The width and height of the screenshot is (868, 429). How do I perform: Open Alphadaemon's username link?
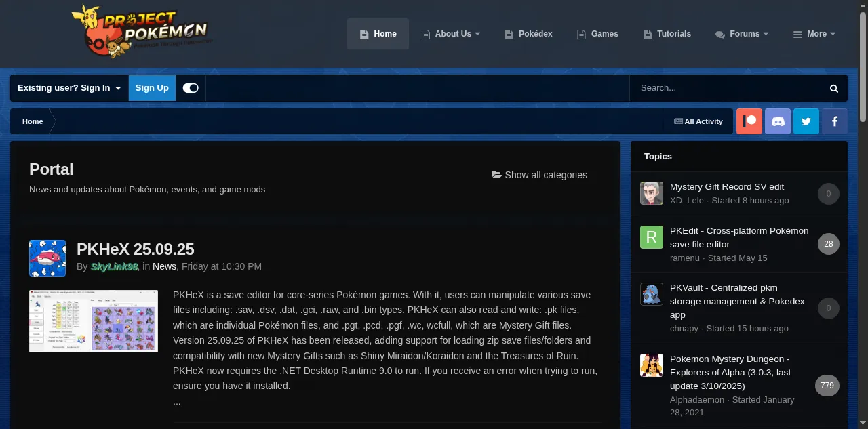coord(697,400)
